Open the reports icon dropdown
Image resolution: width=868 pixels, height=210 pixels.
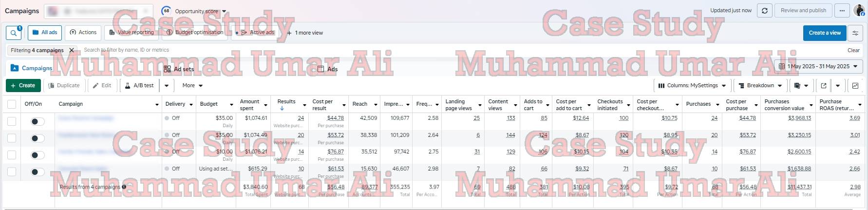coord(801,86)
